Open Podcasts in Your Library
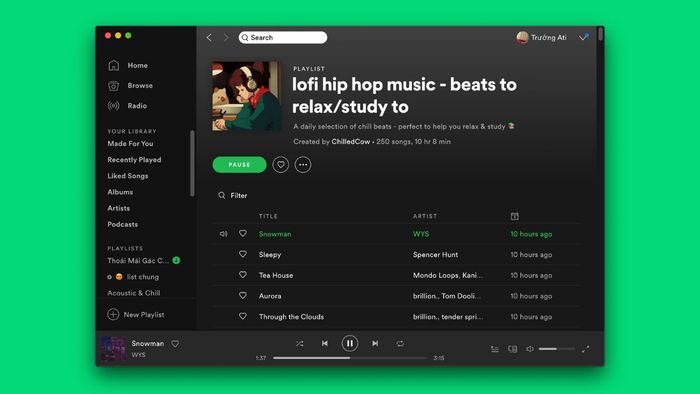Image resolution: width=700 pixels, height=394 pixels. pyautogui.click(x=122, y=224)
